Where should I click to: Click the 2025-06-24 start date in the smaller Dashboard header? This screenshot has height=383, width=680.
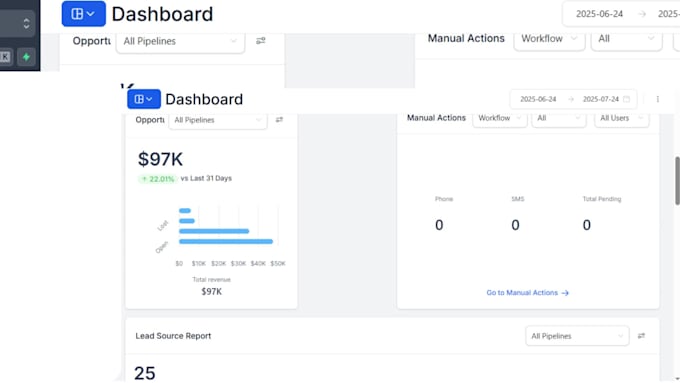coord(538,99)
